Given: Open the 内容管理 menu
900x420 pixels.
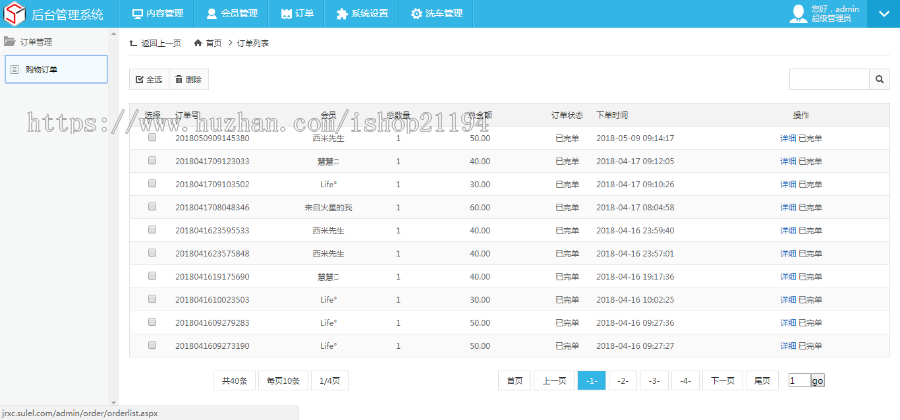Looking at the screenshot, I should 157,14.
